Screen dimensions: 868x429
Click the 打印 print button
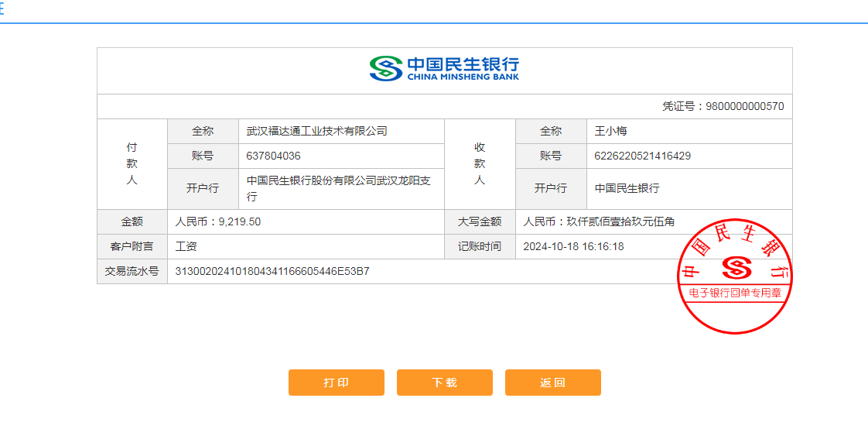(336, 383)
